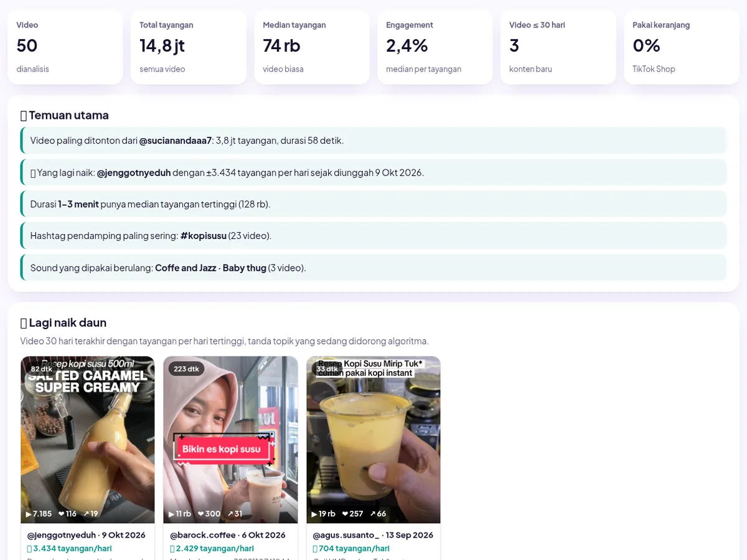Select the 'Video ≤ 30 hari' card

tap(558, 47)
